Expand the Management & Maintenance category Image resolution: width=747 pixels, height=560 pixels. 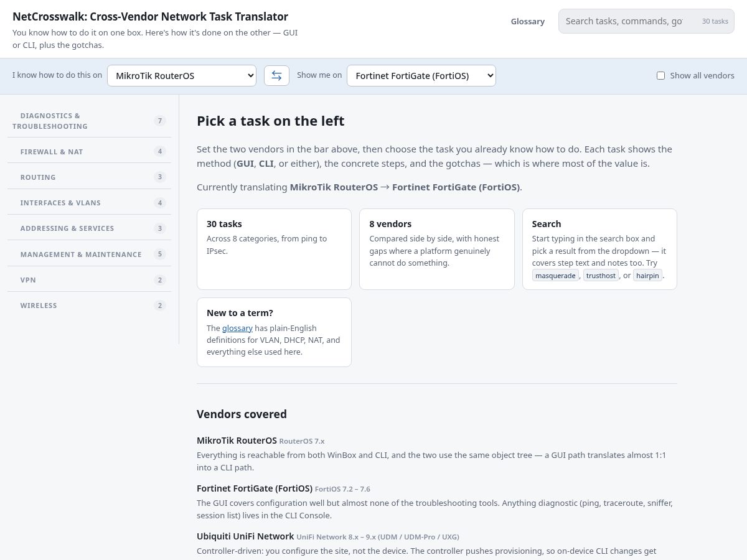(89, 254)
